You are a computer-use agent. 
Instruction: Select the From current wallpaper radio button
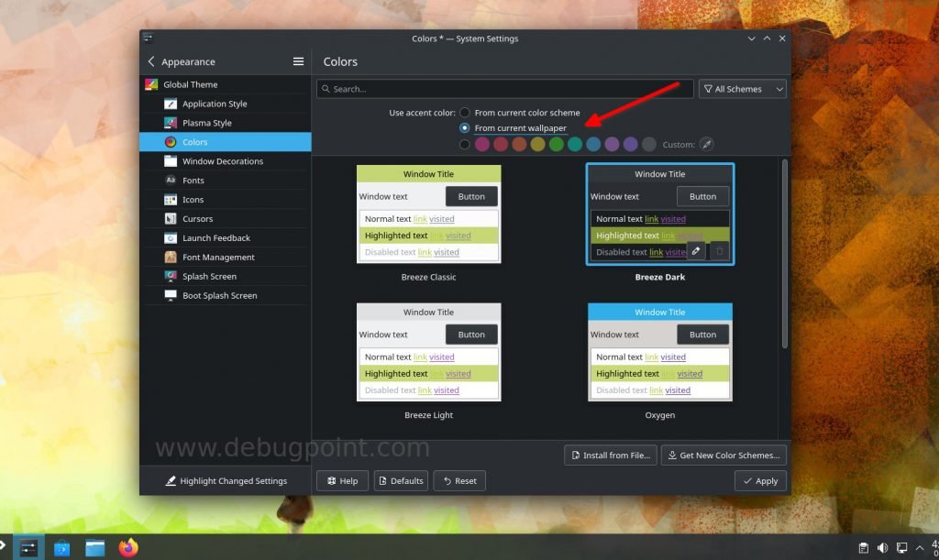pyautogui.click(x=464, y=127)
